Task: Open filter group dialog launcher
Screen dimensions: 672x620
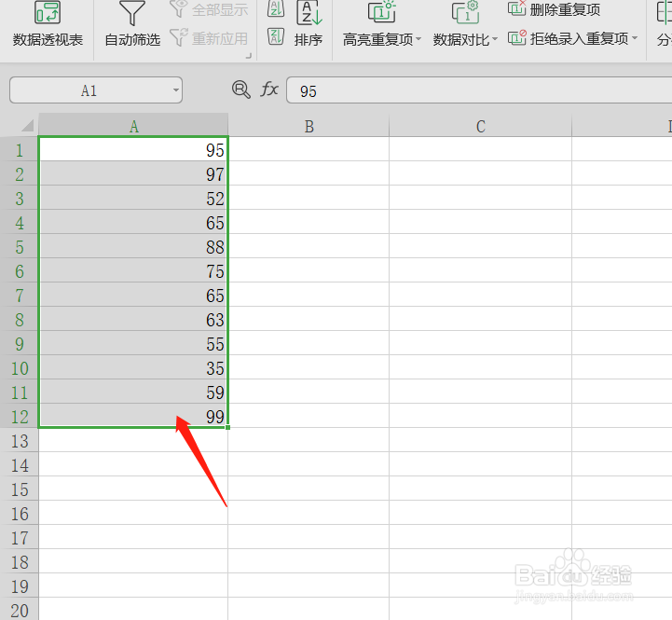Action: coord(249,56)
